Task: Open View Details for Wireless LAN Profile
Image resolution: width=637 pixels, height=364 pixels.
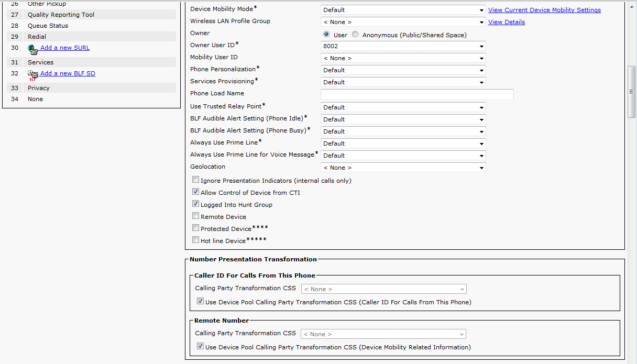Action: point(506,22)
